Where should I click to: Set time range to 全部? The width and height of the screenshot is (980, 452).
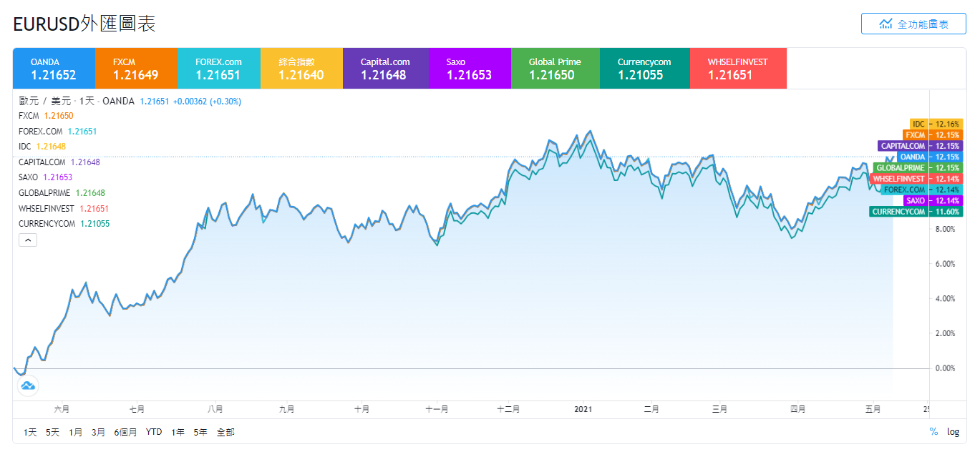(x=225, y=432)
